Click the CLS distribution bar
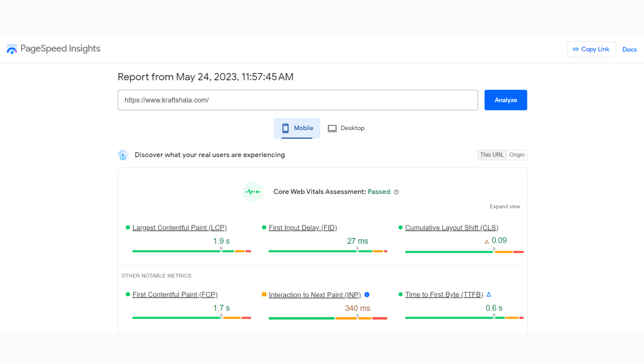Screen dimensions: 644x362 click(464, 252)
